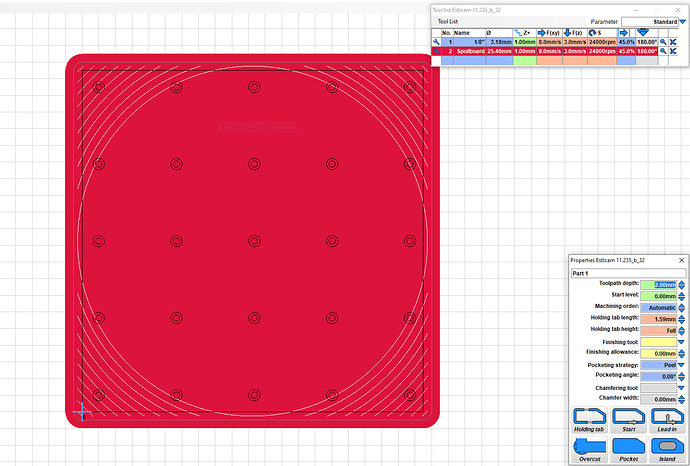Screen dimensions: 690x466
Task: Click the Toolpath depth 2.00mm field
Action: 658,285
